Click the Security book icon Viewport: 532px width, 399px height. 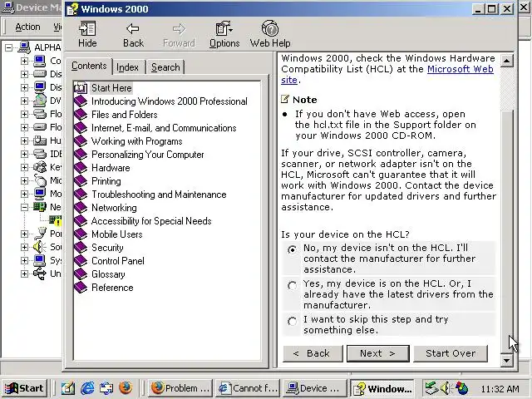pos(81,248)
